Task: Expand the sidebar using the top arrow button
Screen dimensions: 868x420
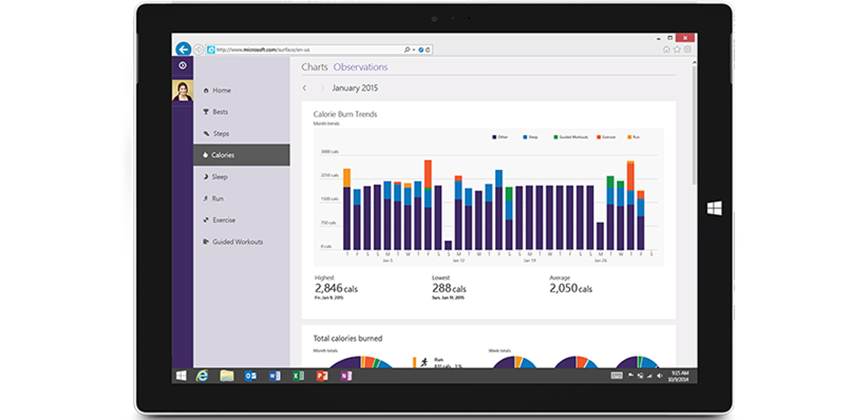Action: [x=182, y=64]
